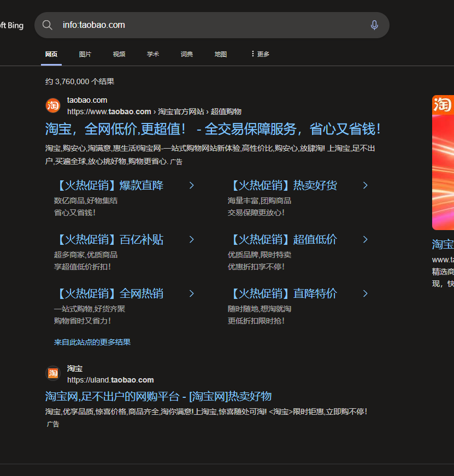Open 【火热促销】直降特价 sitelink
The height and width of the screenshot is (476, 454).
coord(283,293)
